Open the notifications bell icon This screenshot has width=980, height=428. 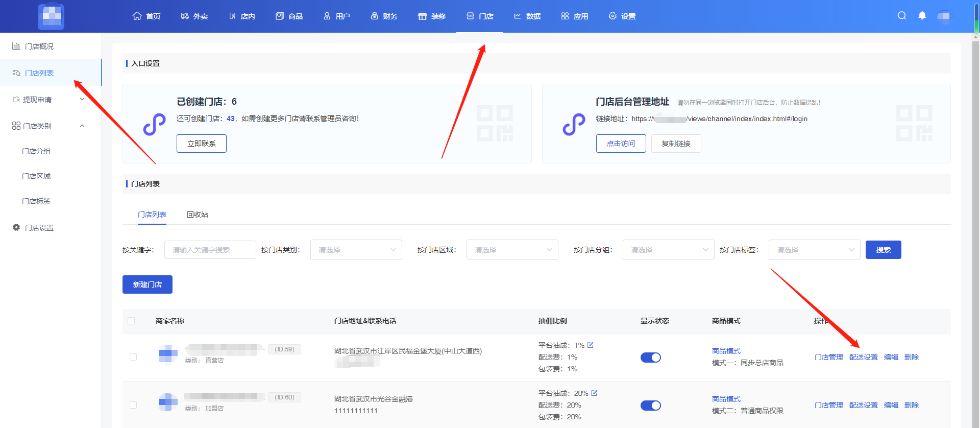point(922,16)
